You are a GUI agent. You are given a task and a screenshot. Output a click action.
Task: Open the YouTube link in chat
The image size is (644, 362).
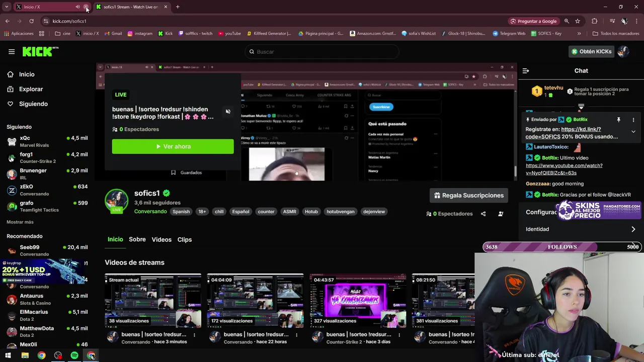pyautogui.click(x=564, y=169)
